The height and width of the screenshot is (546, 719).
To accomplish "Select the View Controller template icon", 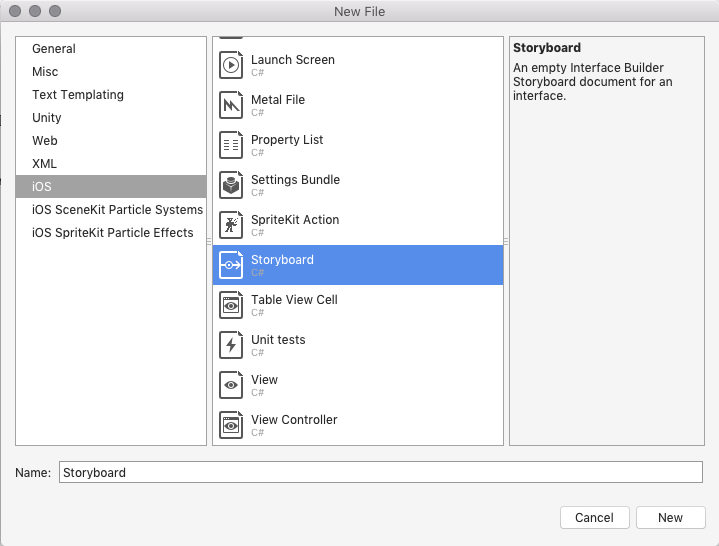I will tap(231, 425).
